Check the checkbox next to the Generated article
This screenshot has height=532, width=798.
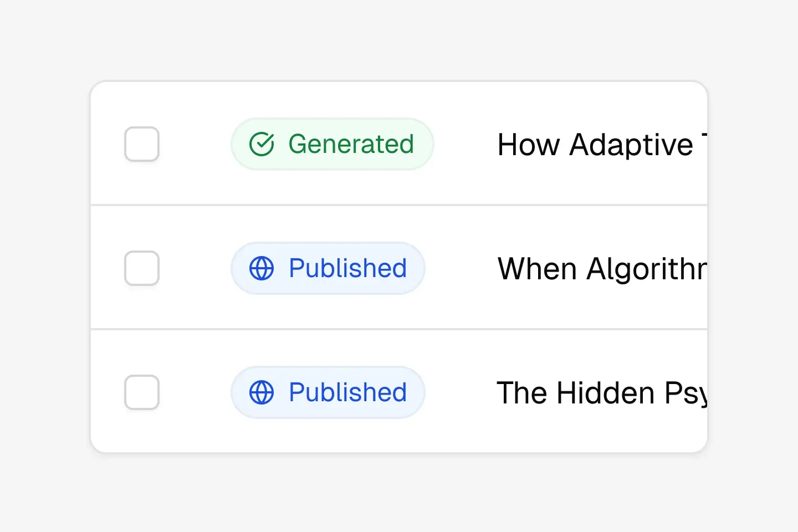pos(142,144)
